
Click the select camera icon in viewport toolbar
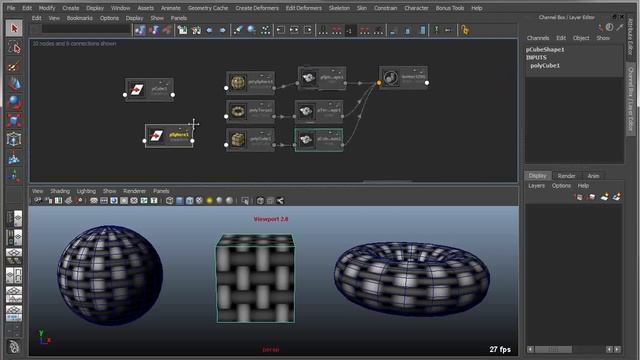(38, 200)
